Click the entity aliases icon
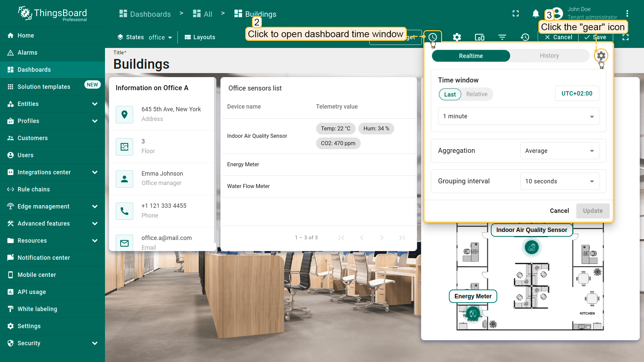644x362 pixels. [x=480, y=37]
